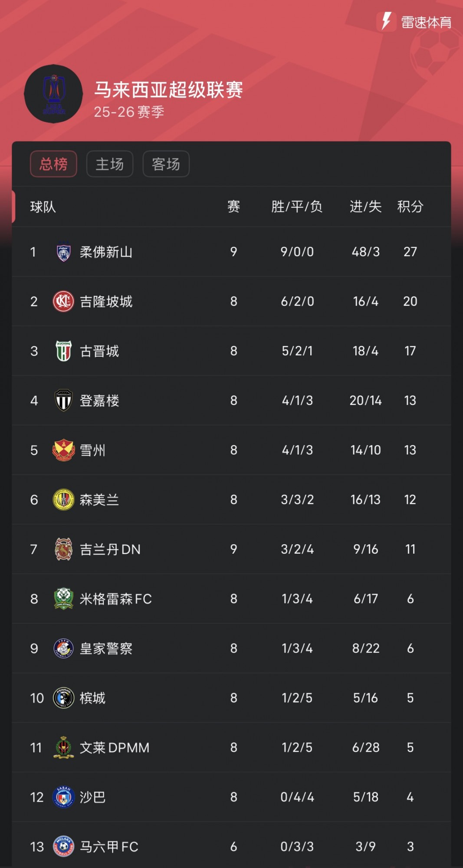Click the 登嘉楼 black-white striped crest

(63, 401)
